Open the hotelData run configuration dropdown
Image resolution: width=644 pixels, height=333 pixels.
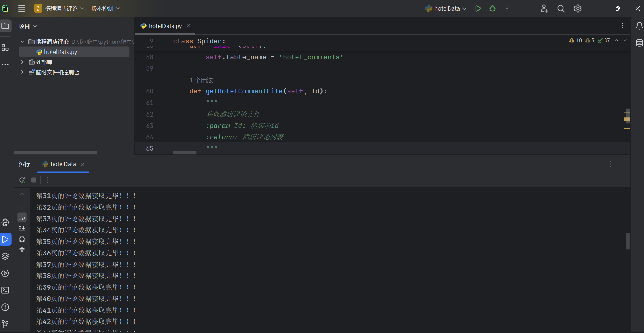coord(446,8)
